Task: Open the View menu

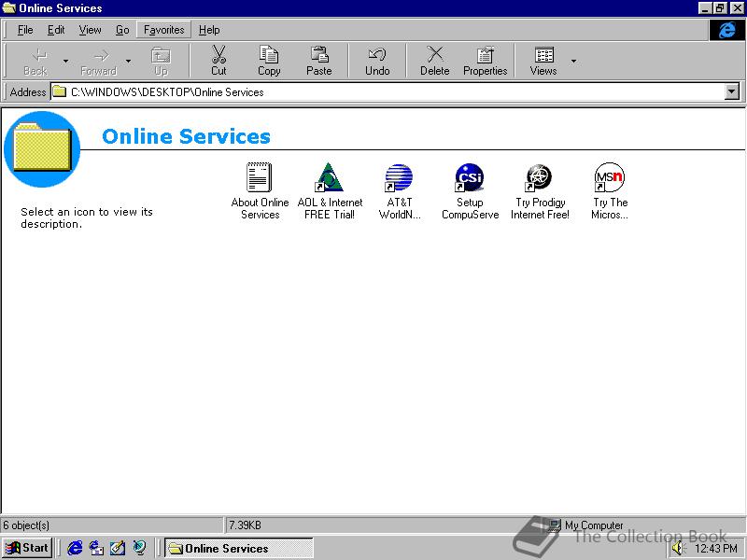Action: (90, 30)
